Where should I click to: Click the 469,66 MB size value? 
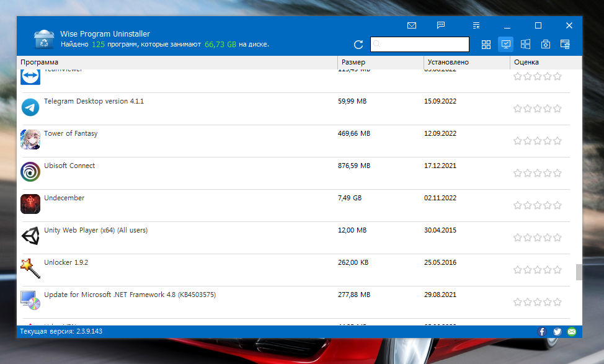[x=354, y=134]
